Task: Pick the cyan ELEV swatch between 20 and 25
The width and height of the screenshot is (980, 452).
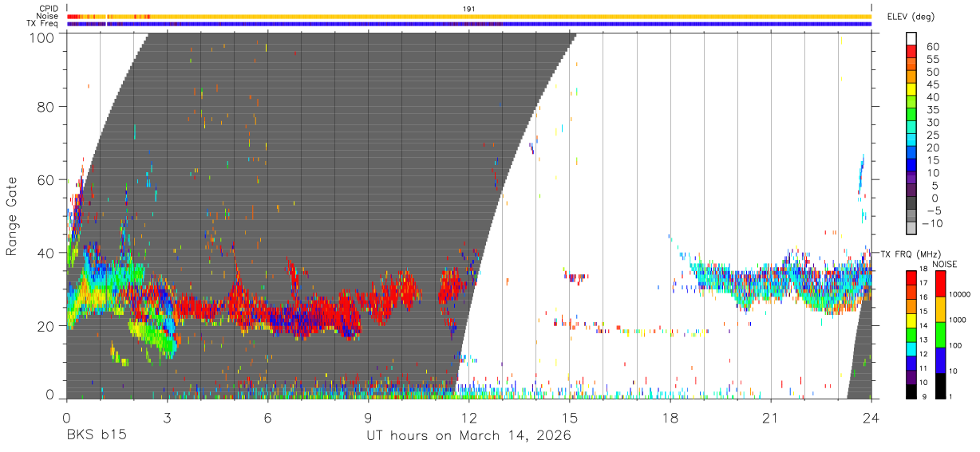Action: 912,140
